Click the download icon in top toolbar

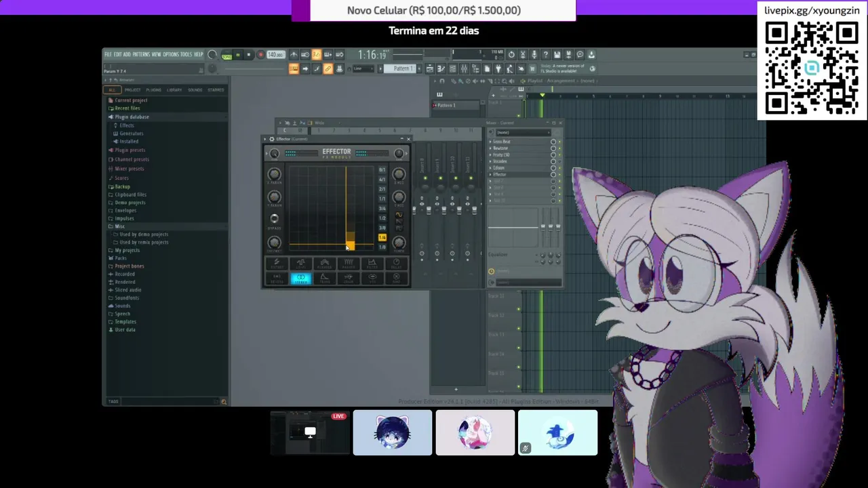pos(591,54)
